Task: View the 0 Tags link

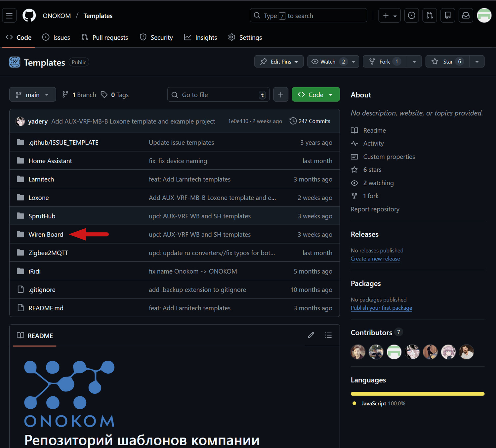Action: (x=115, y=95)
